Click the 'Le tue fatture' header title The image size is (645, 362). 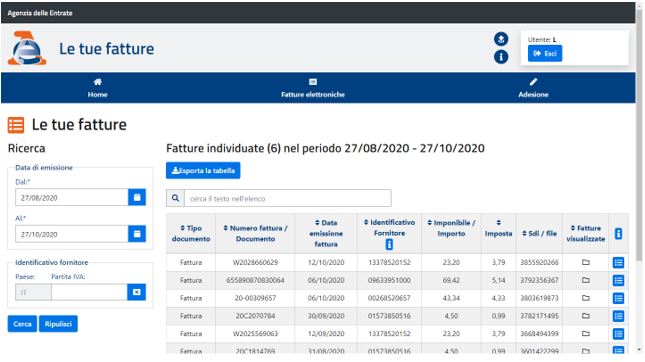coord(107,49)
